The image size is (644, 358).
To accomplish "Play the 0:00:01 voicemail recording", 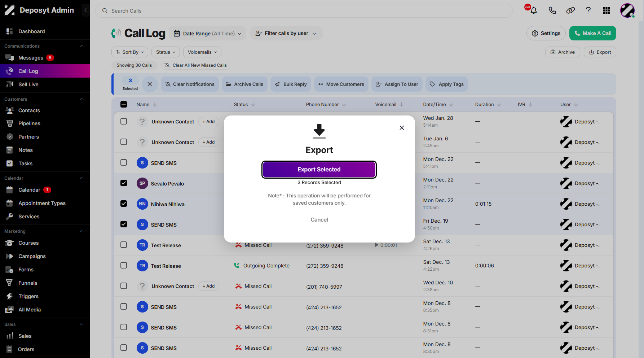I will [376, 245].
